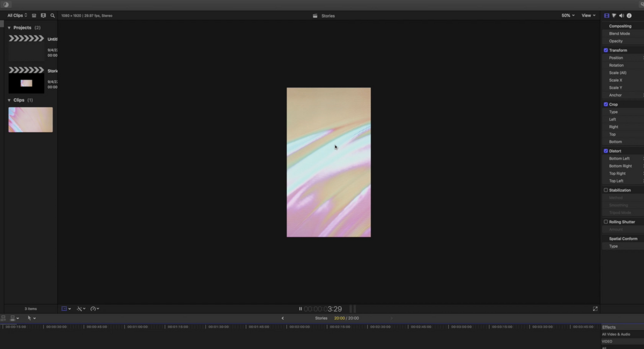Enable the Stabilization checkbox

[x=606, y=190]
